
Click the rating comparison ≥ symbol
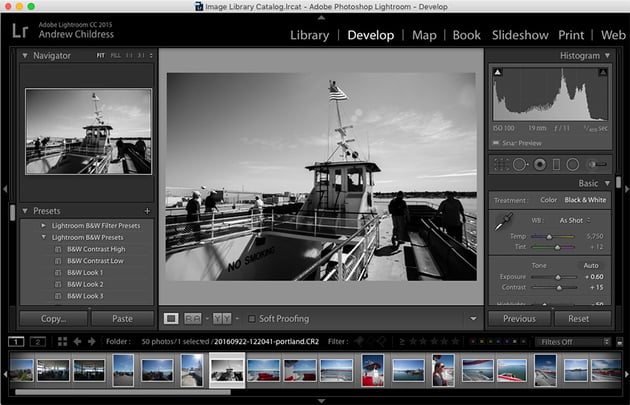point(402,342)
